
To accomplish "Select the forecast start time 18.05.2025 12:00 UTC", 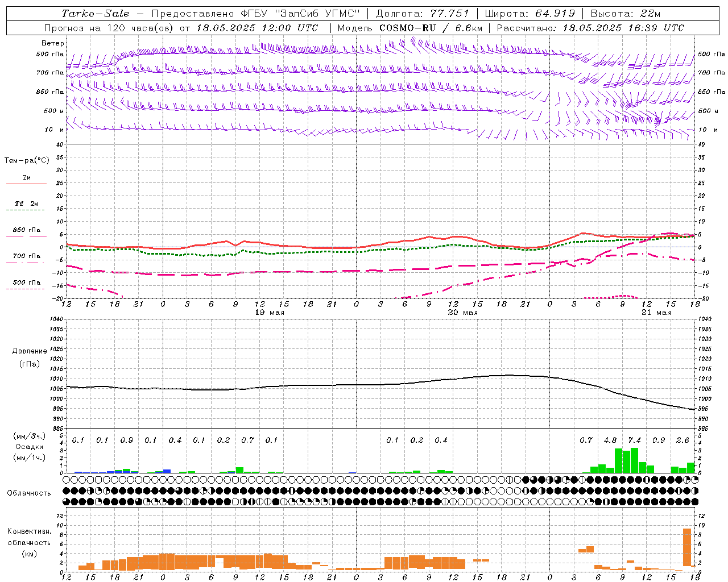I will point(257,28).
